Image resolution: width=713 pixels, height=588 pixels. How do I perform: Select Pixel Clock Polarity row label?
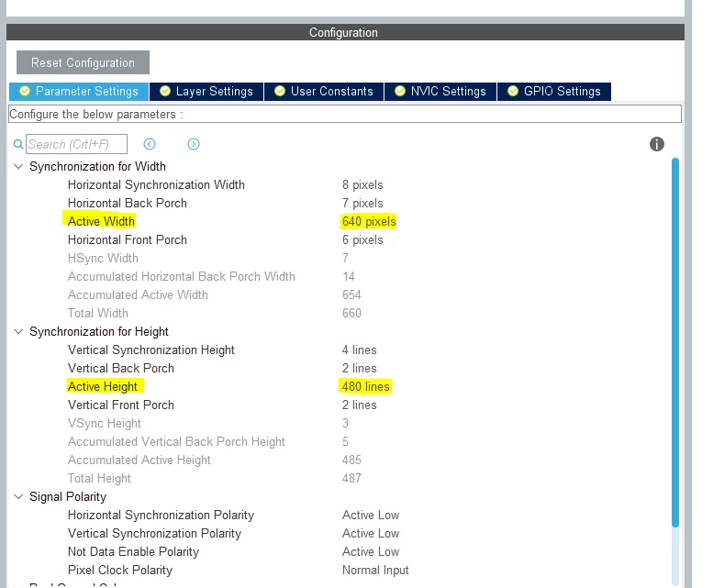120,570
